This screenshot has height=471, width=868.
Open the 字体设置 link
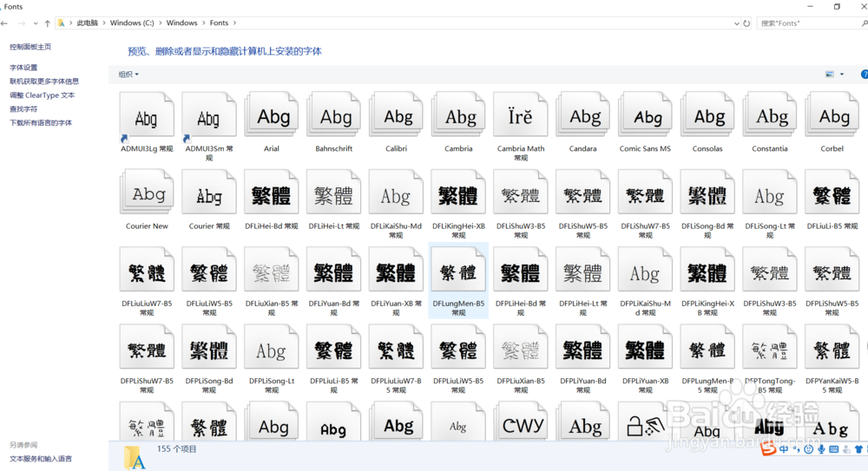[23, 68]
